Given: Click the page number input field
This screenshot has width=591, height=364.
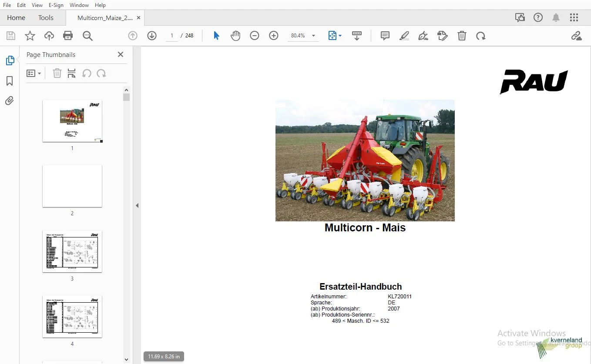Looking at the screenshot, I should click(172, 36).
